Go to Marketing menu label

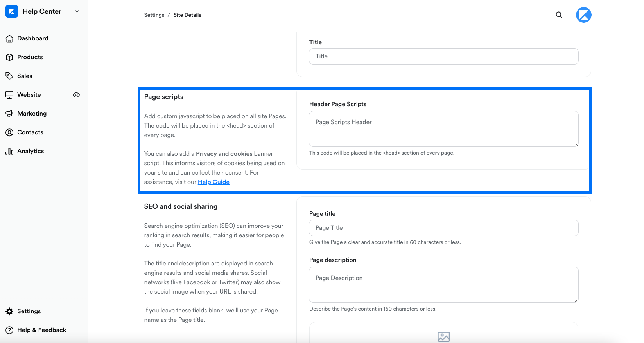tap(32, 114)
